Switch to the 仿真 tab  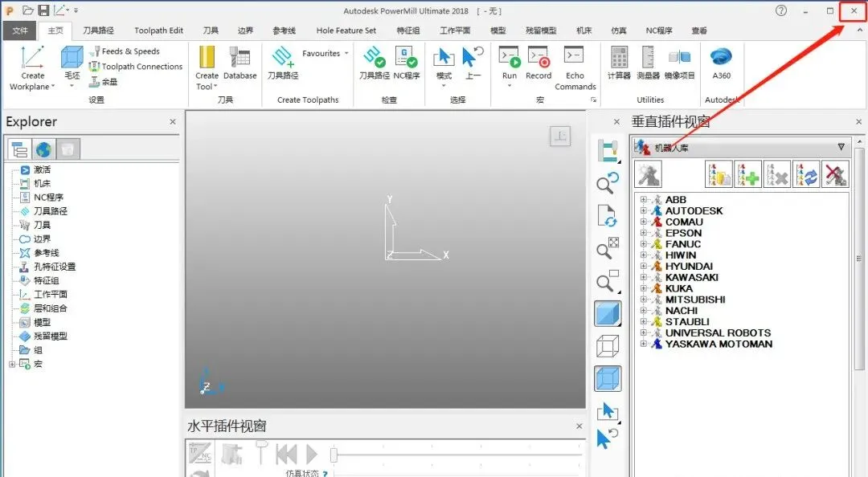click(x=619, y=31)
